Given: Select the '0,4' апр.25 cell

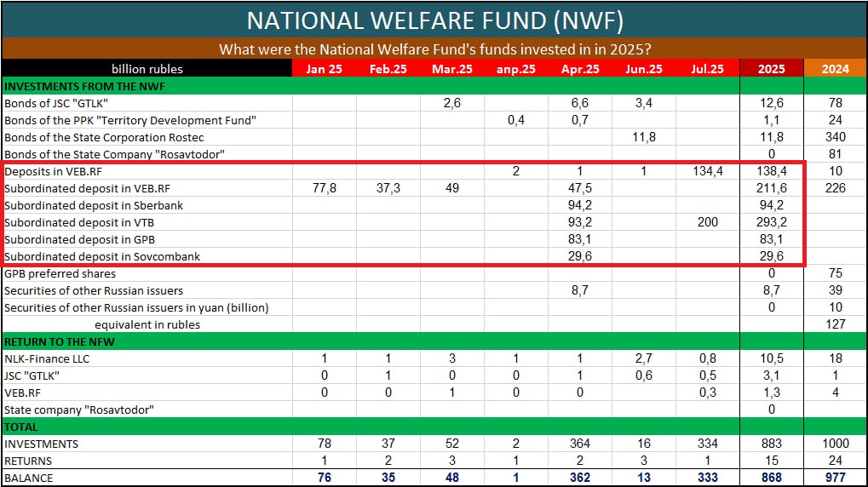Looking at the screenshot, I should [x=516, y=120].
